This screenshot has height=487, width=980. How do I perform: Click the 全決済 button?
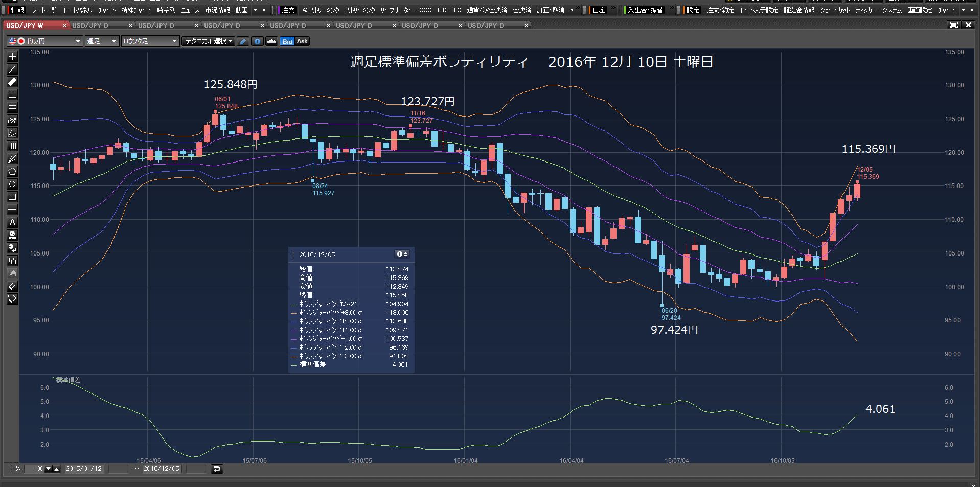point(522,10)
